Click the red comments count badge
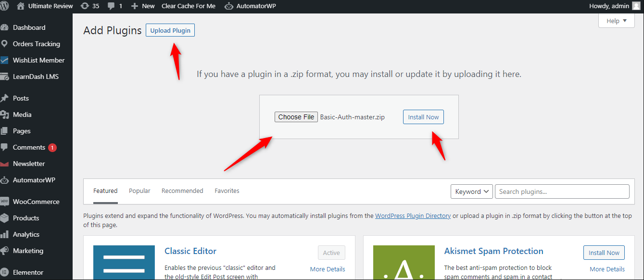644x280 pixels. [x=52, y=147]
